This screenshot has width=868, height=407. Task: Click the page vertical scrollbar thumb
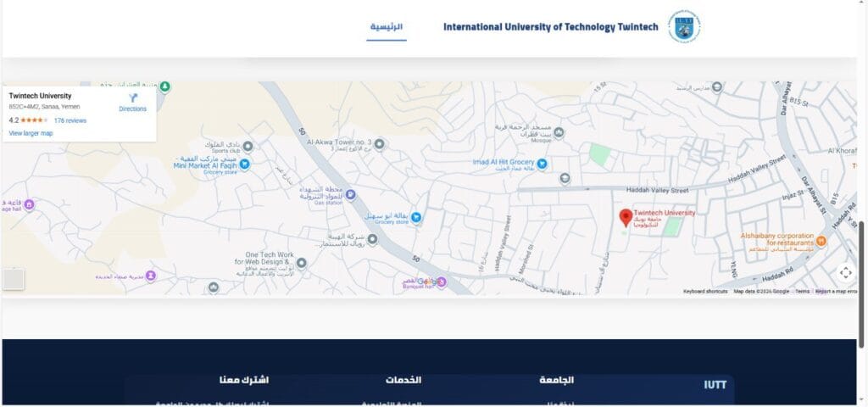(x=861, y=285)
